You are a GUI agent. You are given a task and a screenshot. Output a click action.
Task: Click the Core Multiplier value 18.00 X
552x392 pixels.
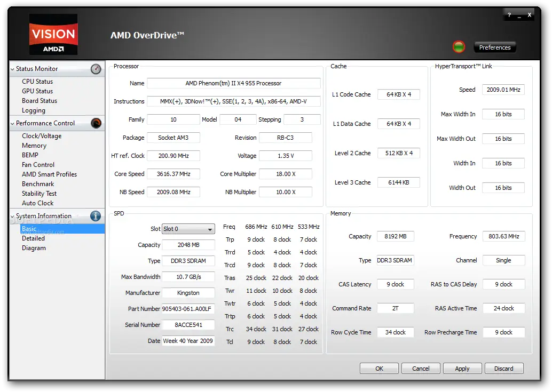click(286, 174)
